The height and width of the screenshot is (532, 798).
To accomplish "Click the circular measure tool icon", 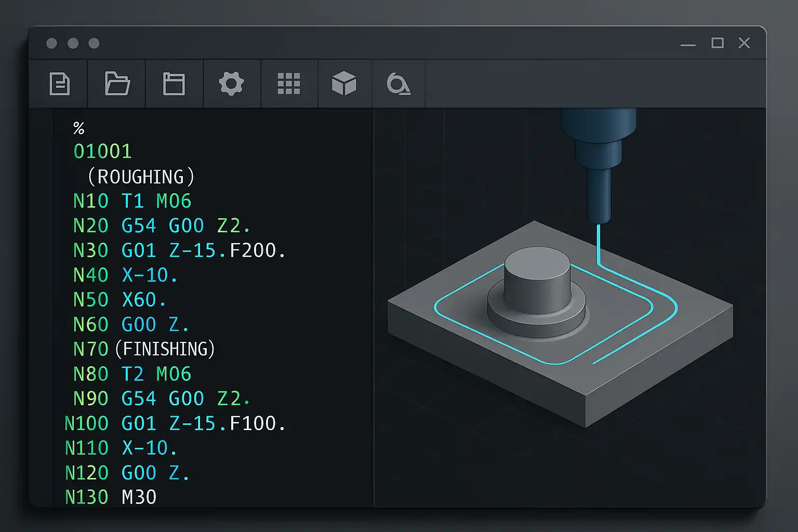I will pyautogui.click(x=398, y=84).
